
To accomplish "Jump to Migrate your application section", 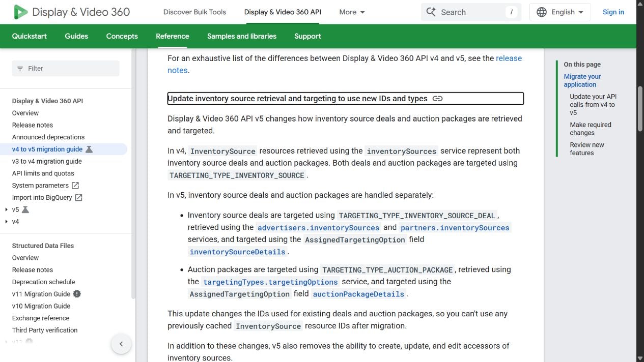I will pos(582,80).
